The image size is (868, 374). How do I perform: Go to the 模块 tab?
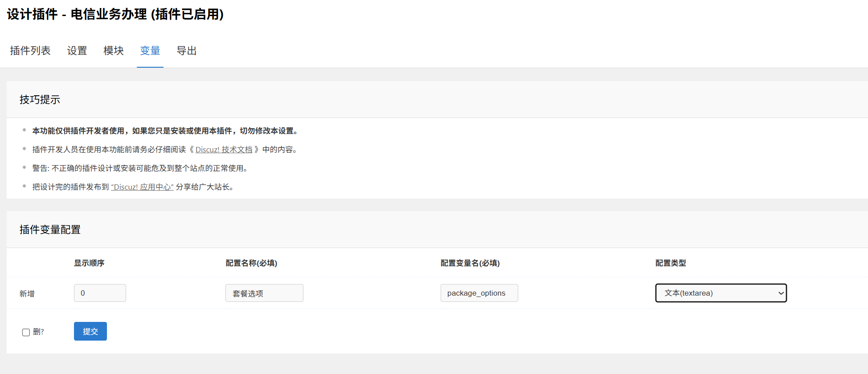[x=114, y=51]
